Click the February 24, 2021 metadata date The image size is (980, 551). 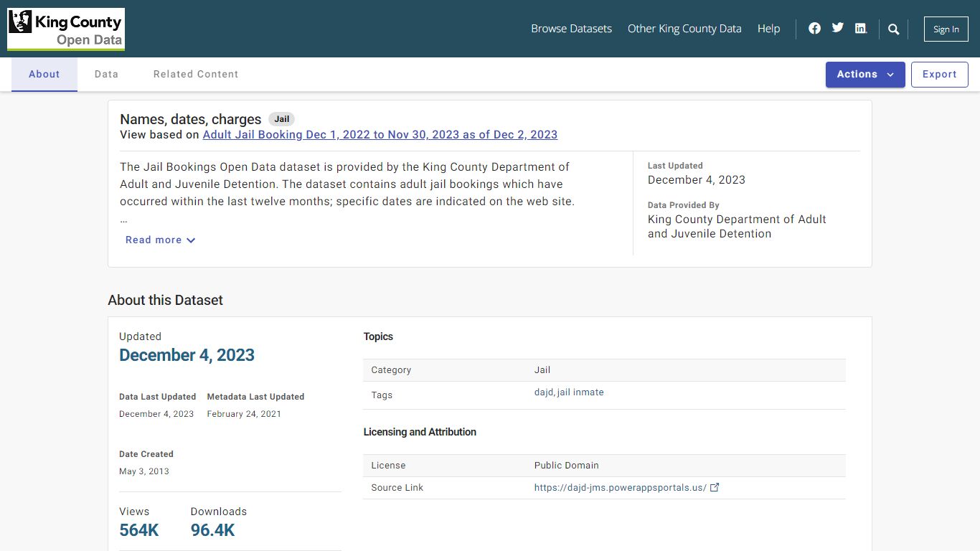pos(244,414)
